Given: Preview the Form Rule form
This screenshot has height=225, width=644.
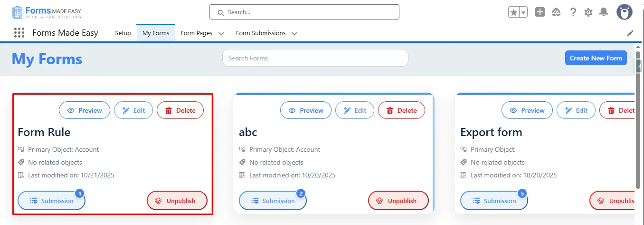Looking at the screenshot, I should coord(85,110).
